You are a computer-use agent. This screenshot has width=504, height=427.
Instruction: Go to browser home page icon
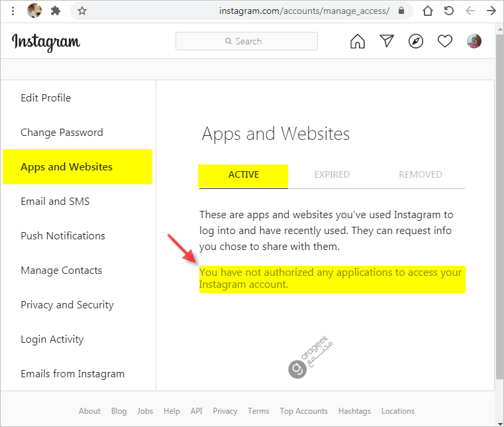click(x=428, y=11)
